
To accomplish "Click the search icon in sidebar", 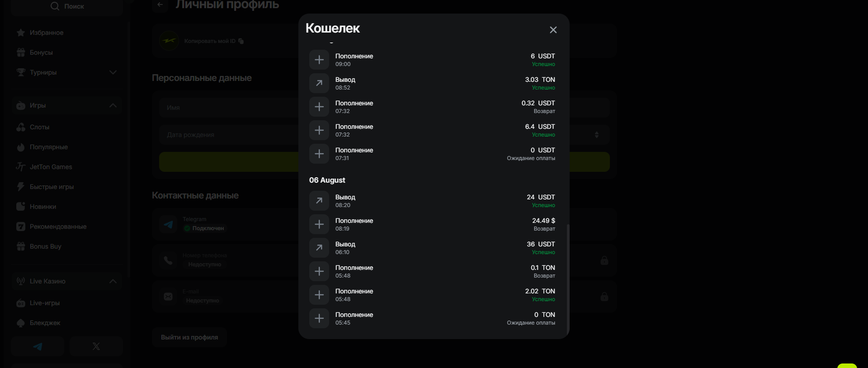I will pyautogui.click(x=55, y=6).
